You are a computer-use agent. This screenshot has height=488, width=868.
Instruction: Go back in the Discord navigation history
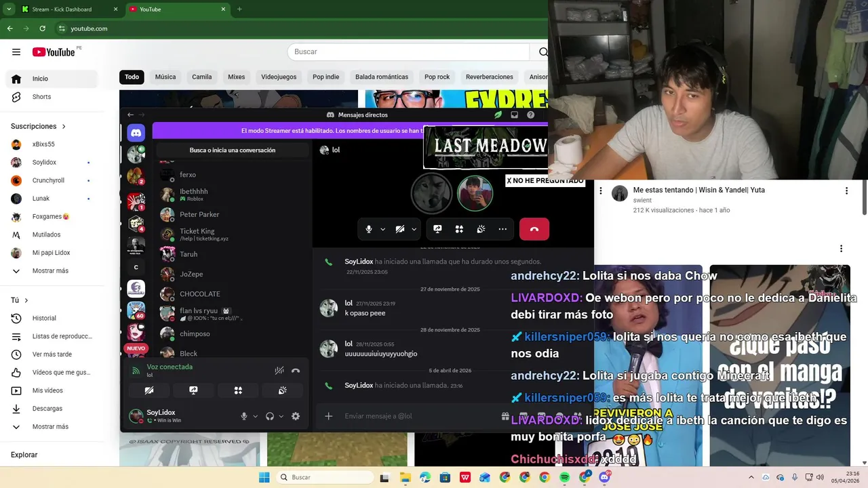coord(131,115)
